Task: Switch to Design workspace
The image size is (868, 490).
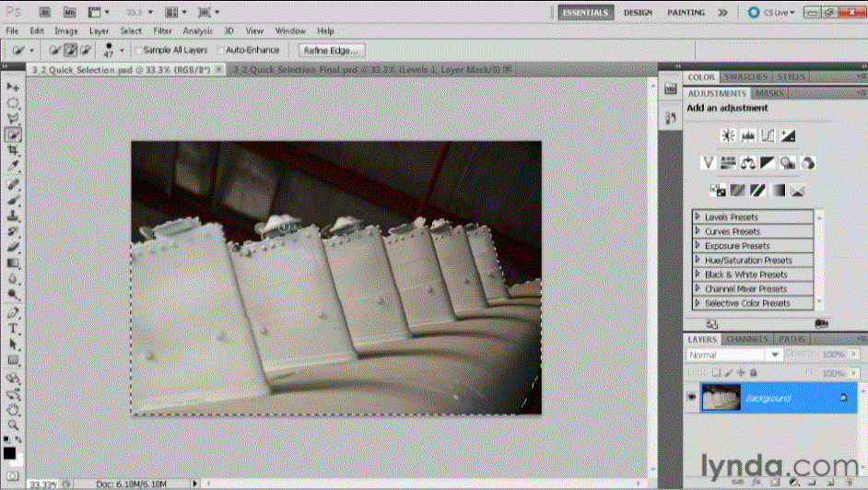Action: coord(638,12)
